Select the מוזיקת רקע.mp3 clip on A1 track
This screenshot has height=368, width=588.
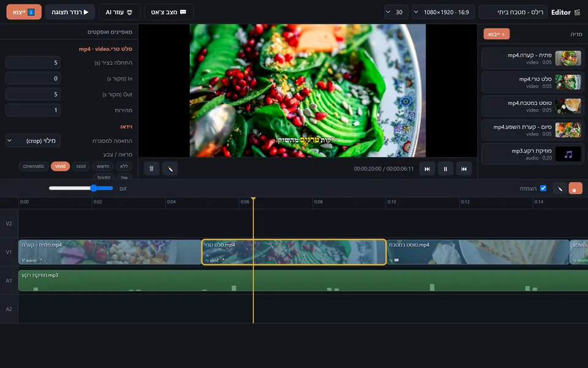tap(303, 280)
